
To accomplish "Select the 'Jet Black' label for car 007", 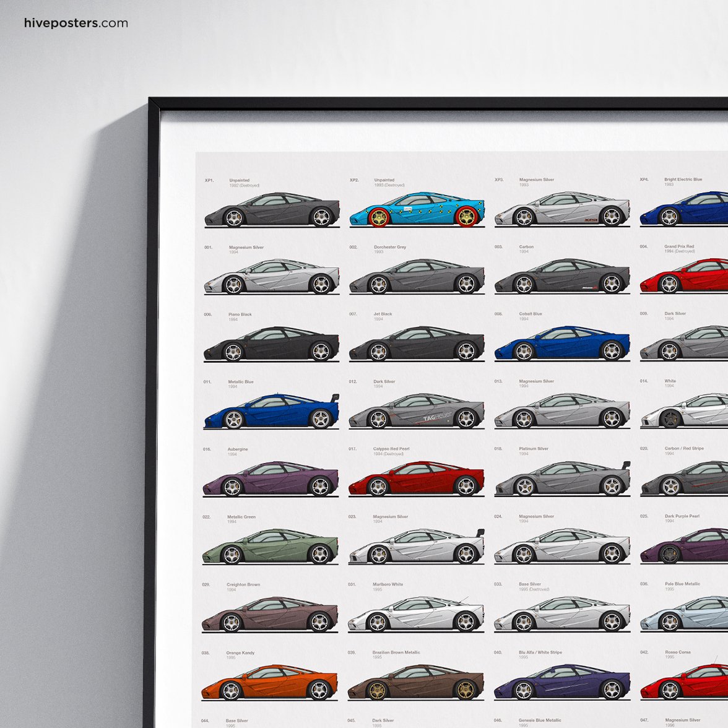I will point(383,314).
